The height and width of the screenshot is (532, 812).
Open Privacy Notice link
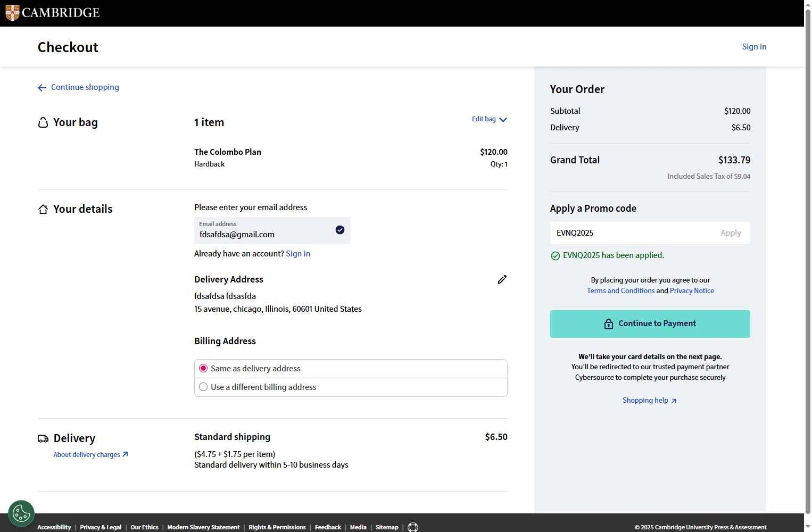click(692, 290)
